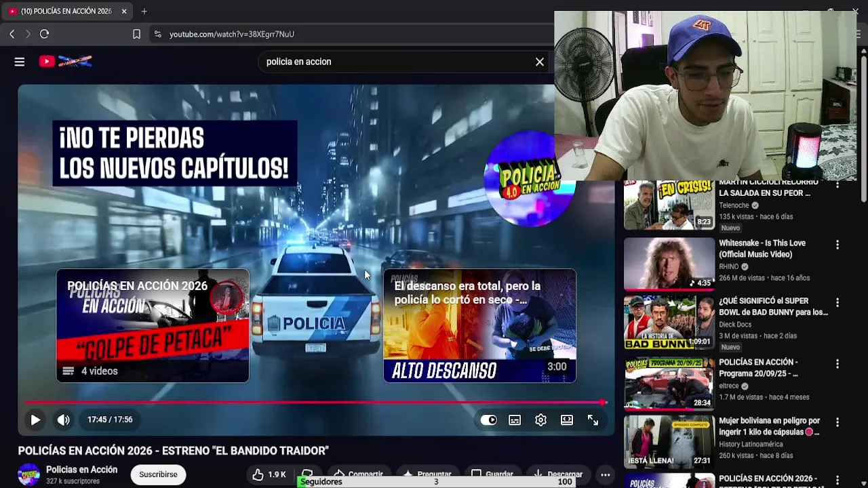Like the video (1.9 K)

click(x=269, y=474)
